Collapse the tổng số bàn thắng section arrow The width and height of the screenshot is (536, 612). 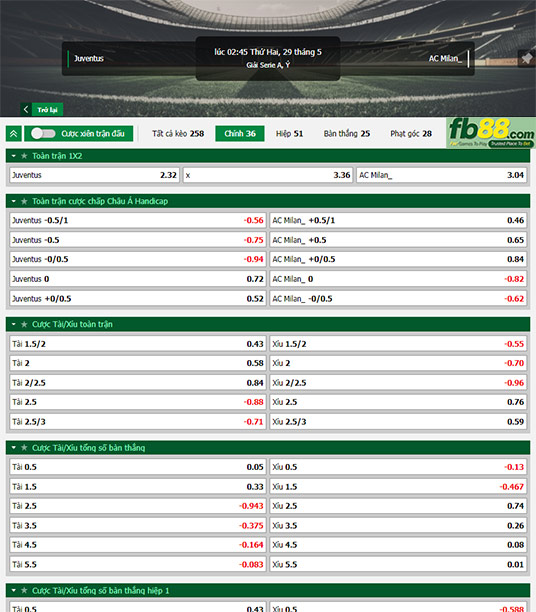pos(14,448)
